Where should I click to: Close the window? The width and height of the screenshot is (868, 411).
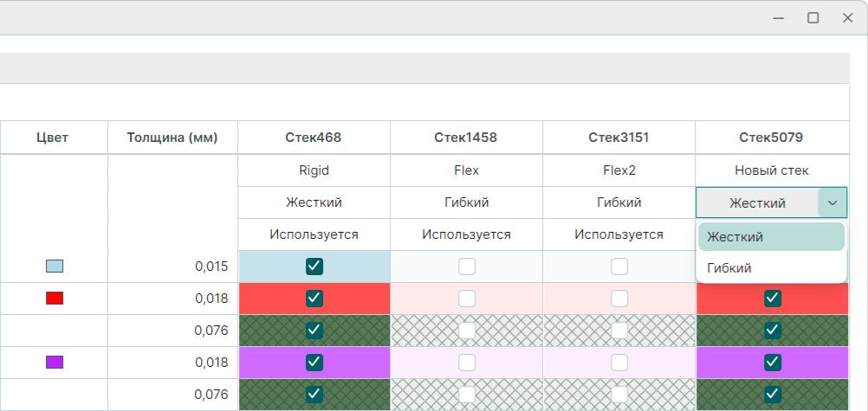point(847,17)
